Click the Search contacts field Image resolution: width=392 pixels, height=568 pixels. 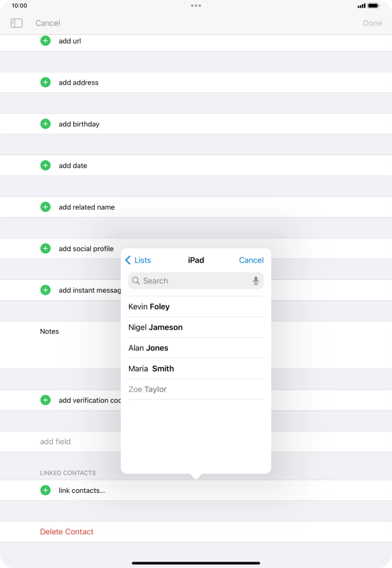[191, 281]
